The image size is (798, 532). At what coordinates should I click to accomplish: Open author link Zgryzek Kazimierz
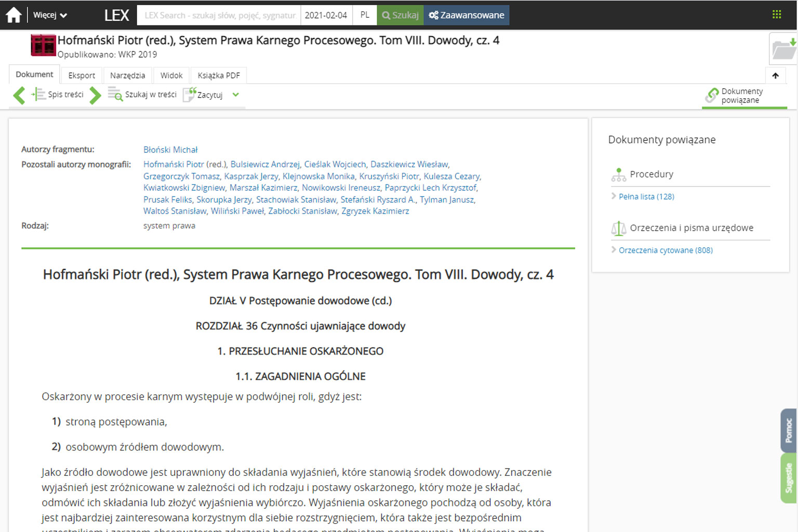375,211
